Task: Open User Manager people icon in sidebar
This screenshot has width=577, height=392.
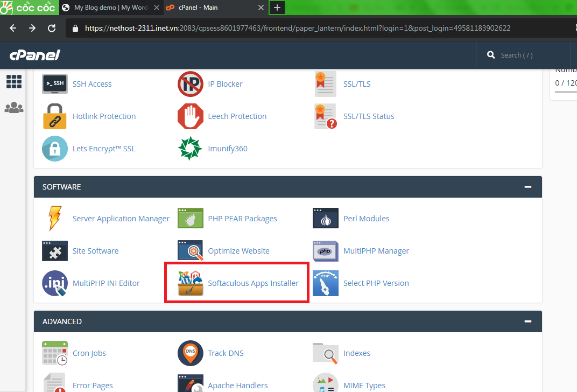Action: click(14, 108)
